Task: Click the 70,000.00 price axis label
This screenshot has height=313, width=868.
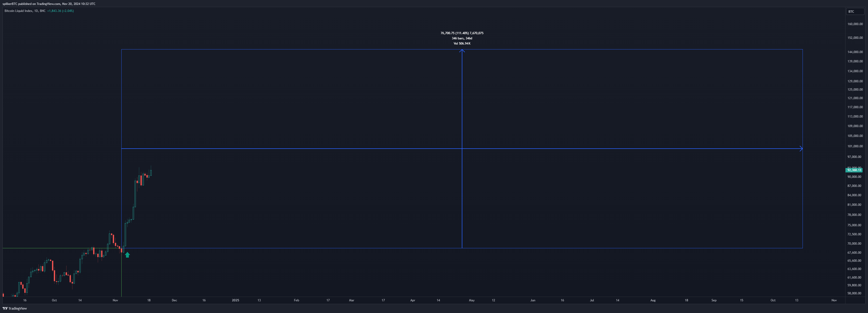Action: (855, 244)
